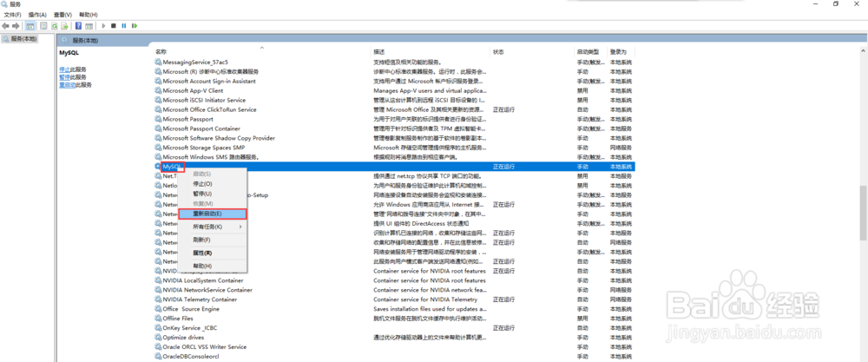Image resolution: width=868 pixels, height=362 pixels.
Task: Click the gear icon of Optimize drives
Action: click(158, 337)
